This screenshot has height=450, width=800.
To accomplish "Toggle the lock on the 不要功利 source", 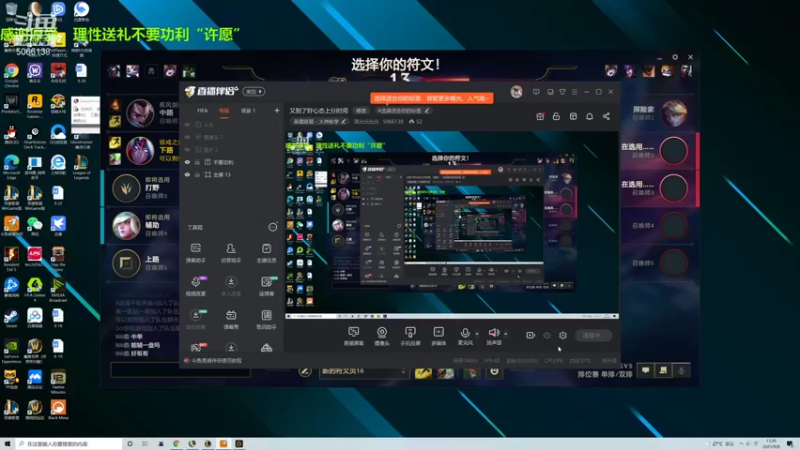I will tap(197, 162).
